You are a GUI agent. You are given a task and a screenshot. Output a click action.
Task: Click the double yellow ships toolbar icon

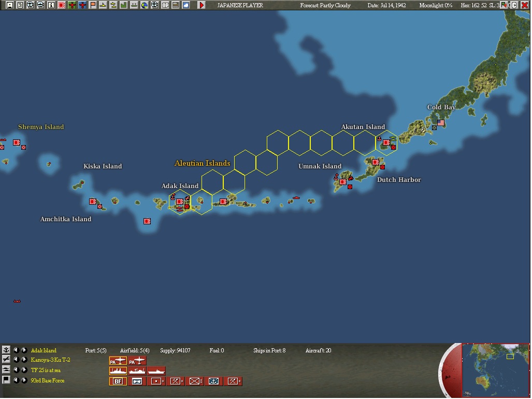113,5
